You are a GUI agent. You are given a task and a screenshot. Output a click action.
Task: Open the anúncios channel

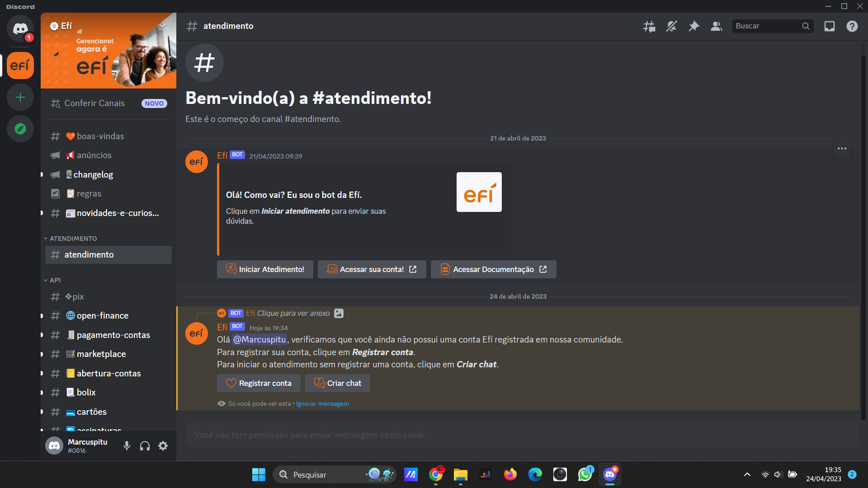pyautogui.click(x=108, y=155)
